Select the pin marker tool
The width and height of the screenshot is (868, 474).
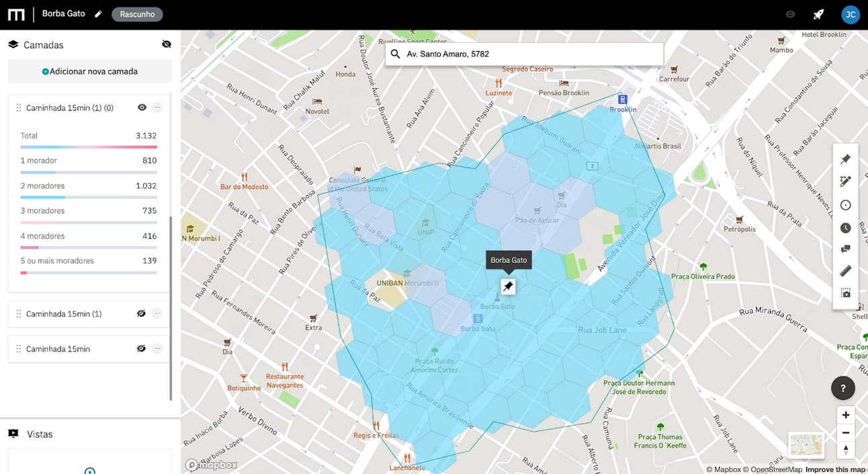pyautogui.click(x=846, y=159)
